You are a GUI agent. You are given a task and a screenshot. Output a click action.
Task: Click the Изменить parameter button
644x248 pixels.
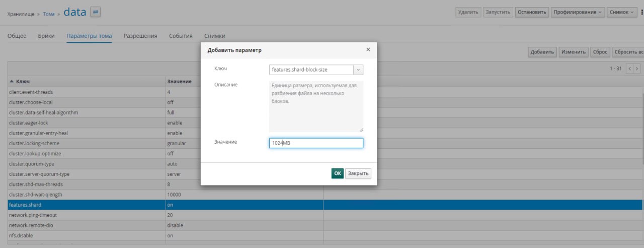click(574, 52)
